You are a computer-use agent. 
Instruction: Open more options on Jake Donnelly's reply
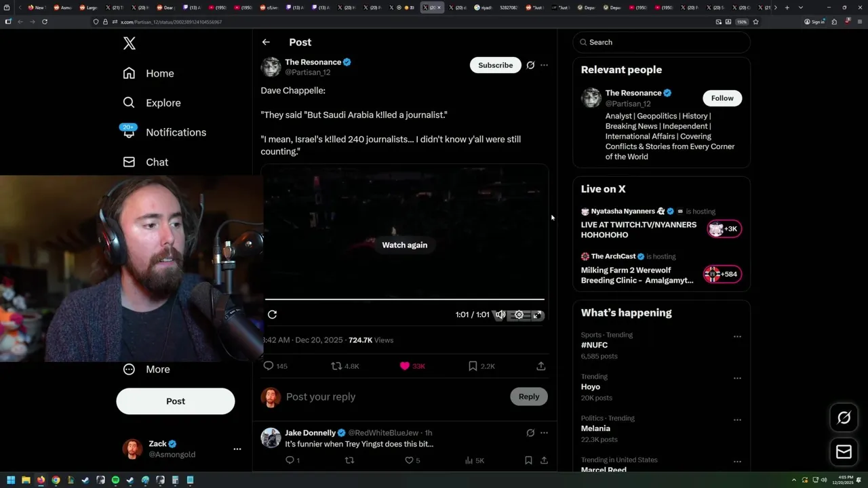tap(544, 432)
